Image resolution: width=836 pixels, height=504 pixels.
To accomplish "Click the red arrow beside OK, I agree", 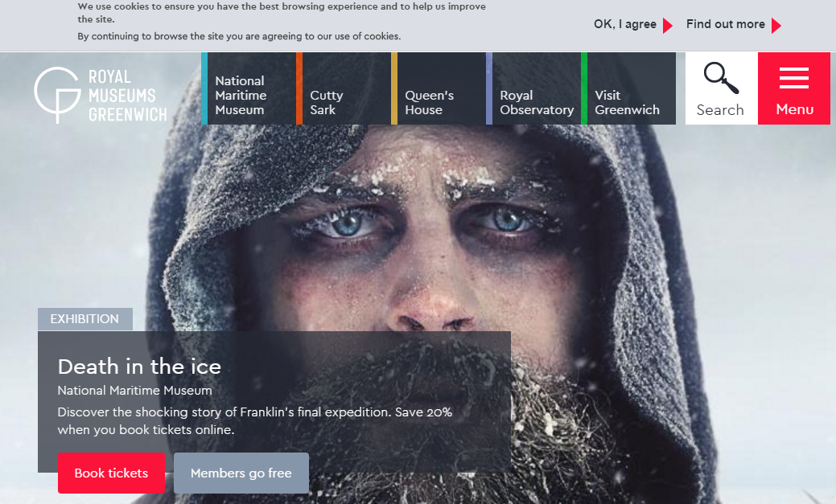I will click(667, 26).
